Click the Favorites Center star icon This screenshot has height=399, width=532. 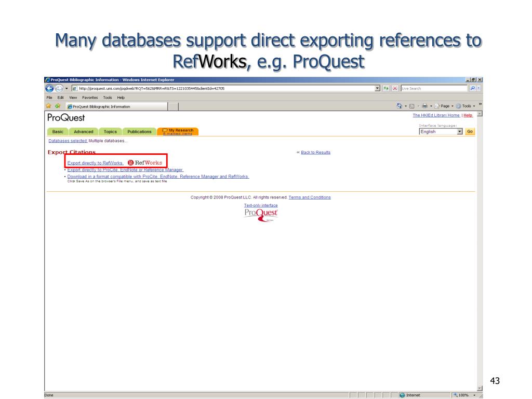pos(48,106)
